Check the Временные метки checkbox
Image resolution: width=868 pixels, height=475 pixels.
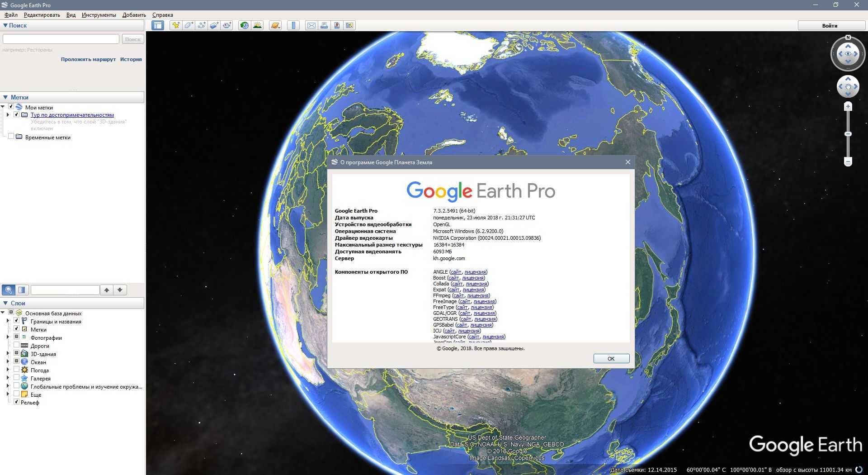pyautogui.click(x=11, y=137)
